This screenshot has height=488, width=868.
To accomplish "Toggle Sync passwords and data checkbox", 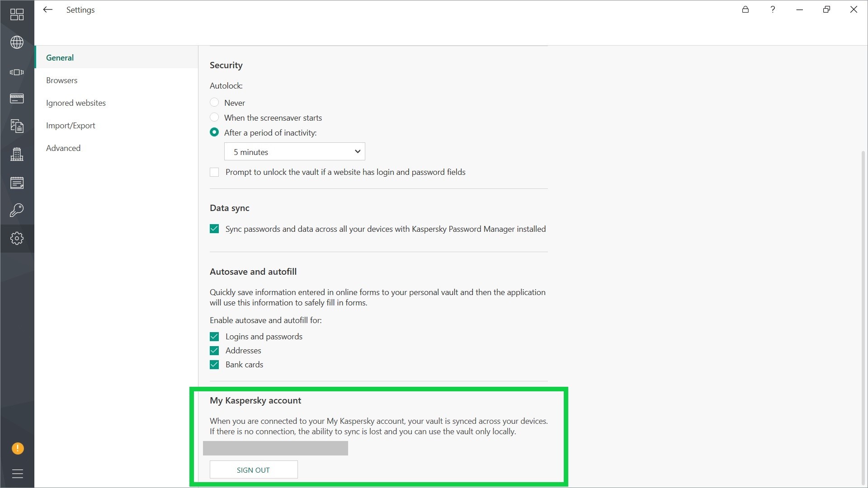I will (214, 229).
